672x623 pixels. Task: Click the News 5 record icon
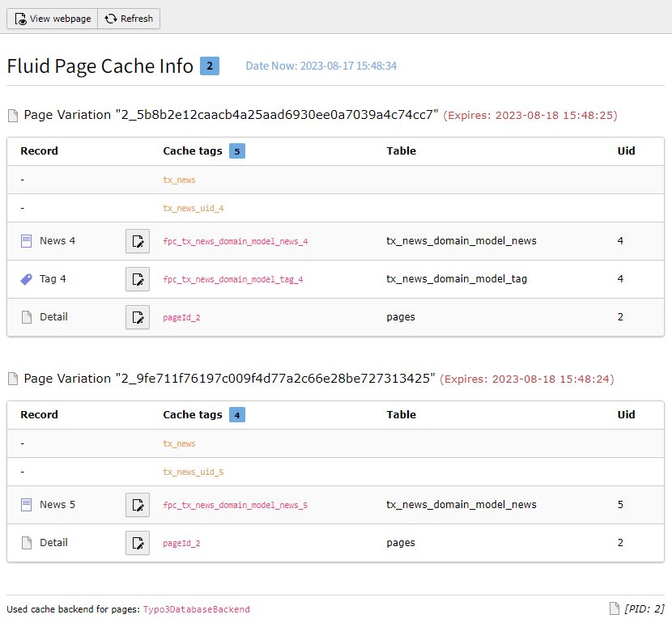(26, 505)
